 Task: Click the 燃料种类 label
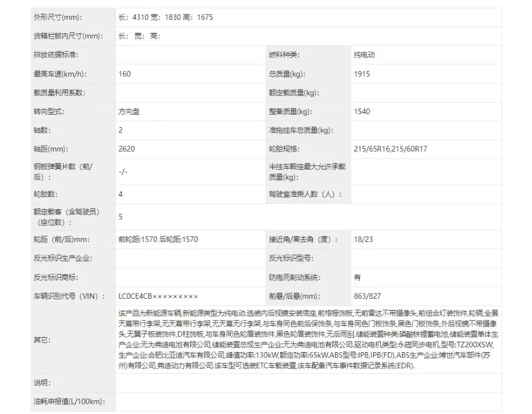coord(284,55)
